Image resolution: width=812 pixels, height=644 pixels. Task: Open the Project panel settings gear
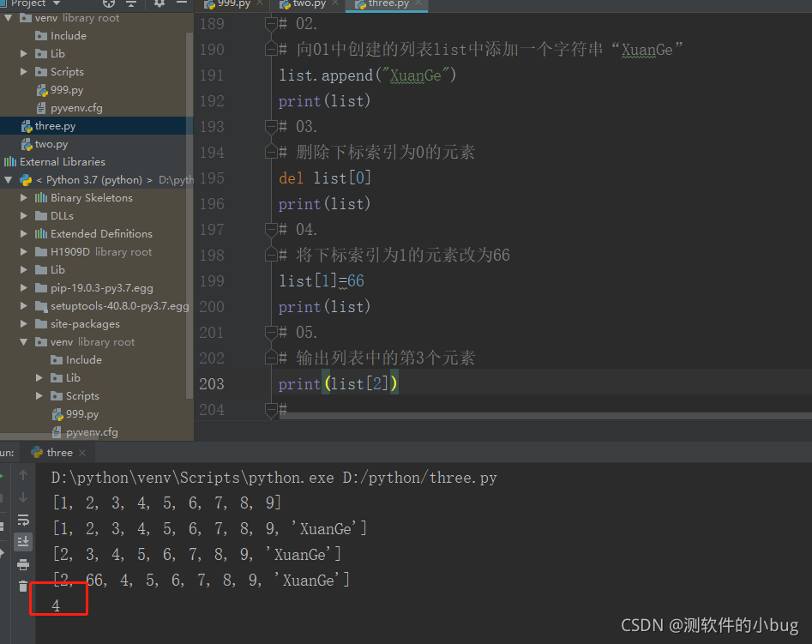(x=159, y=3)
